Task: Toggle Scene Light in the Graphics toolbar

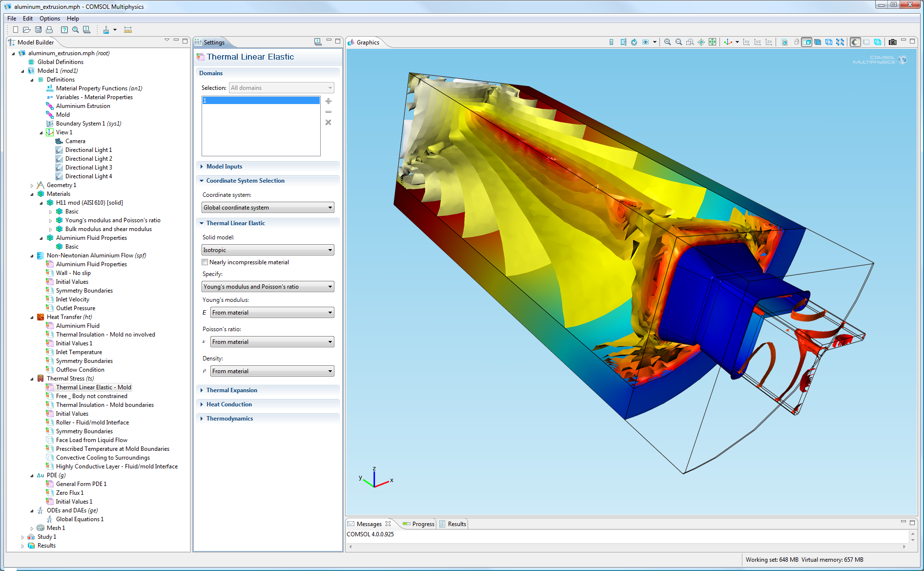Action: 855,43
